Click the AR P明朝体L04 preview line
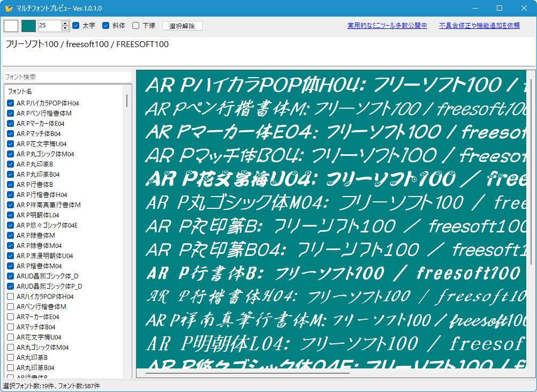The height and width of the screenshot is (392, 537). point(336,344)
